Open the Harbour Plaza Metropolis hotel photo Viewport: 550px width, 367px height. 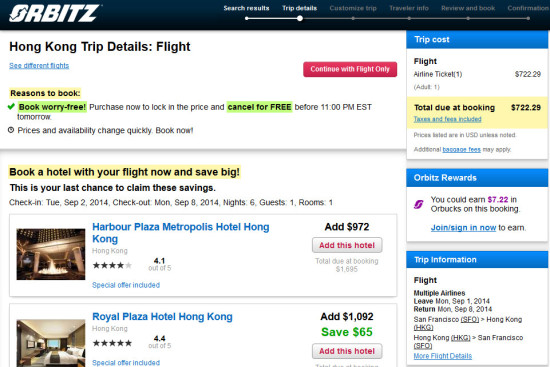tap(51, 254)
